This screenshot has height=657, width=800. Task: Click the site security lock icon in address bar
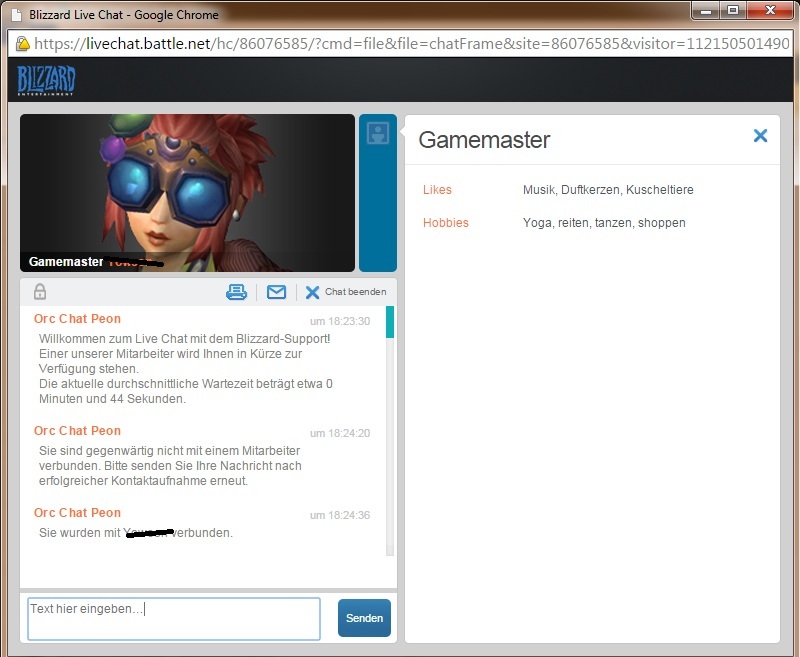22,44
